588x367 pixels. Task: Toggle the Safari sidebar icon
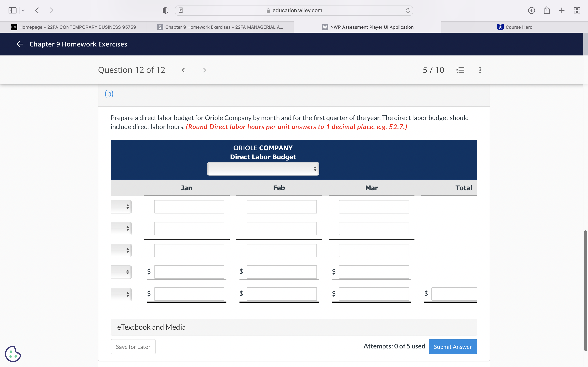12,10
